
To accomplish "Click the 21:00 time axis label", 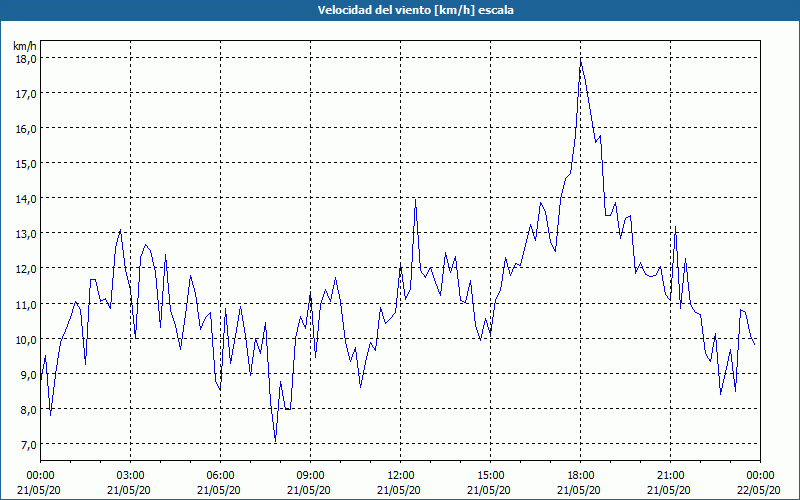I will click(x=670, y=476).
